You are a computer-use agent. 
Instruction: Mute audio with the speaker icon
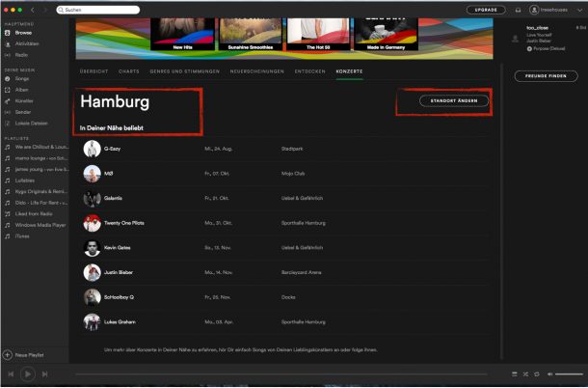(549, 374)
